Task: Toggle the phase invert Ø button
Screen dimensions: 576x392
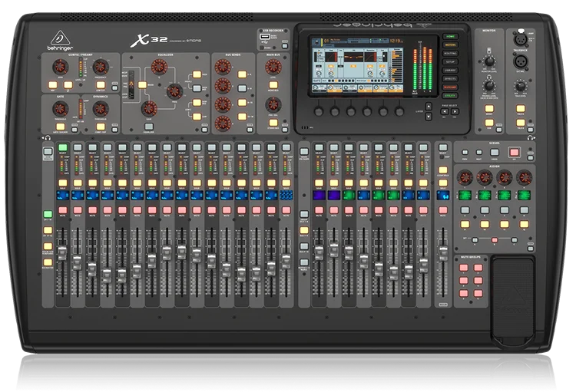Action: (x=68, y=85)
